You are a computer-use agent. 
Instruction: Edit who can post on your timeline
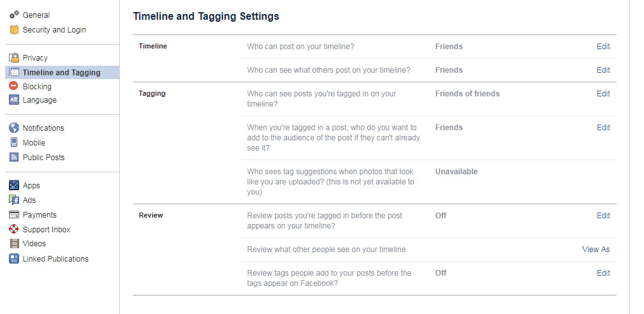pos(603,47)
